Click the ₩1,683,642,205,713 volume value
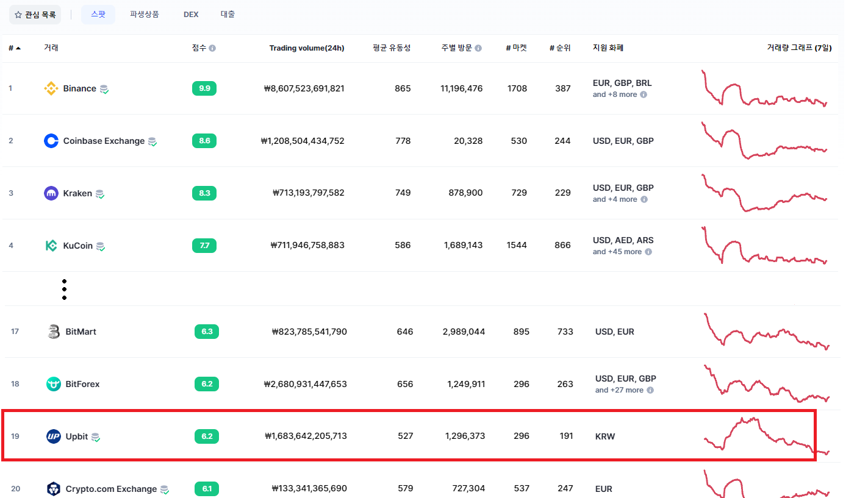The height and width of the screenshot is (498, 868). pyautogui.click(x=306, y=437)
